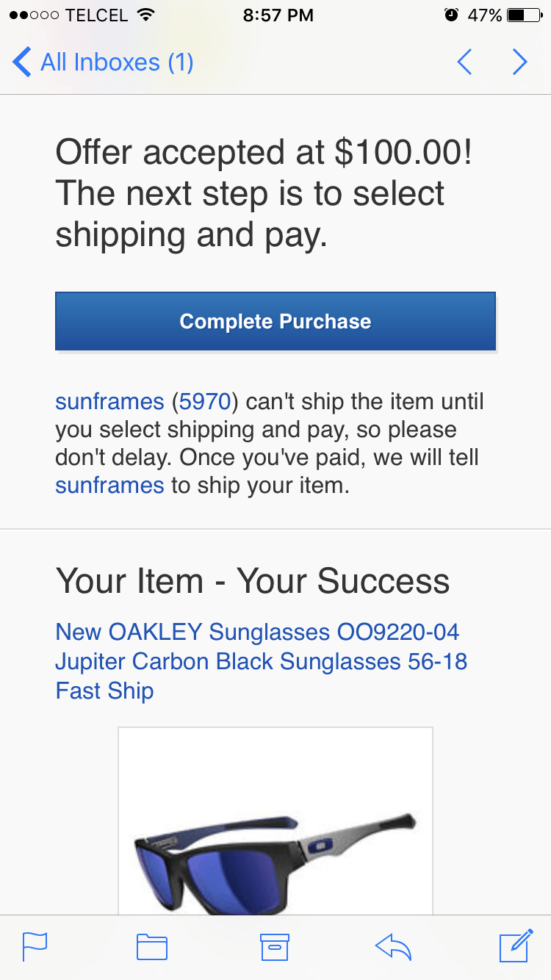
Task: Open the sunframes seller link before (5970)
Action: (x=109, y=402)
